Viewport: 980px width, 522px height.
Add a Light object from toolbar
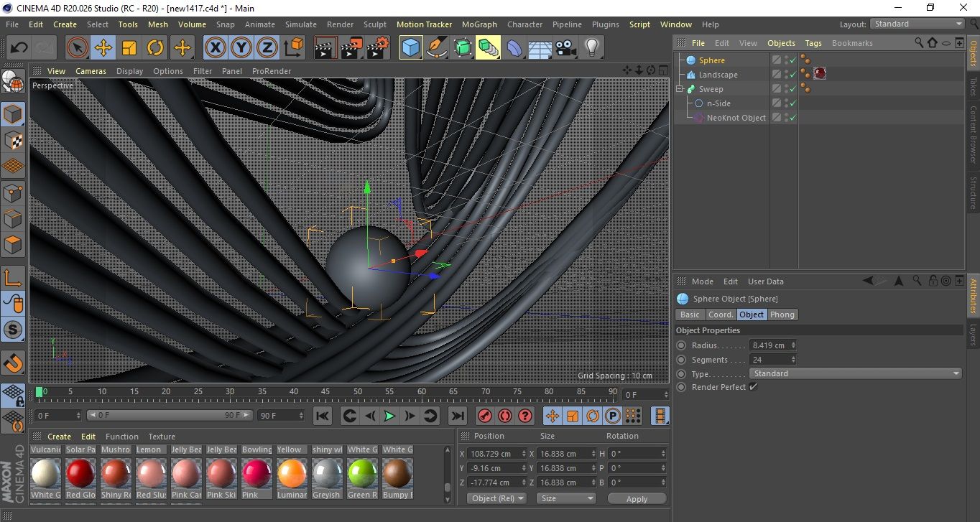coord(591,48)
